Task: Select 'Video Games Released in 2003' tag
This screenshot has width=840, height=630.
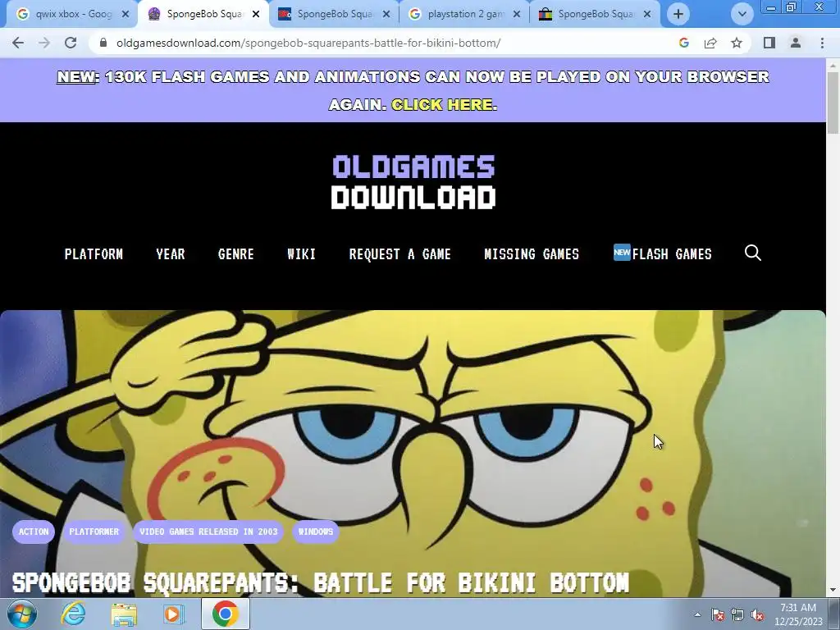Action: point(208,532)
